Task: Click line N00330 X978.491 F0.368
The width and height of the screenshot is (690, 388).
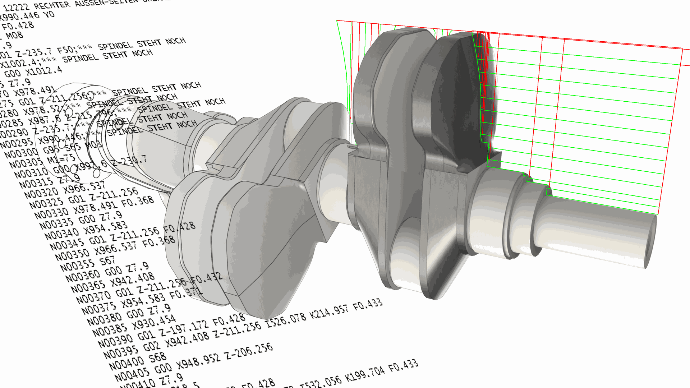Action: click(96, 208)
